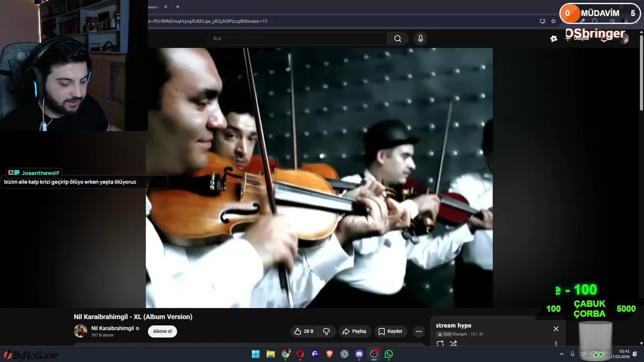Image resolution: width=644 pixels, height=362 pixels.
Task: Click the microphone icon in the system tray
Action: (x=573, y=354)
